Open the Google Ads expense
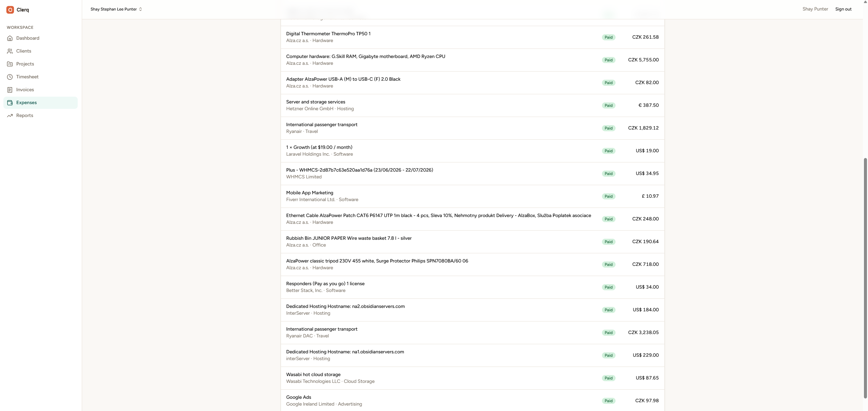Screen dimensions: 868x411 [x=472, y=400]
